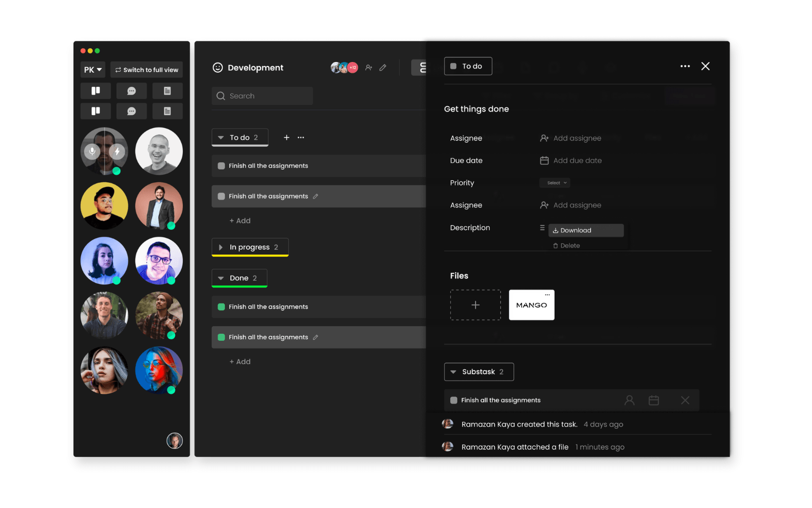Click add member icon beside Development avatars
The height and width of the screenshot is (508, 812).
[x=369, y=68]
